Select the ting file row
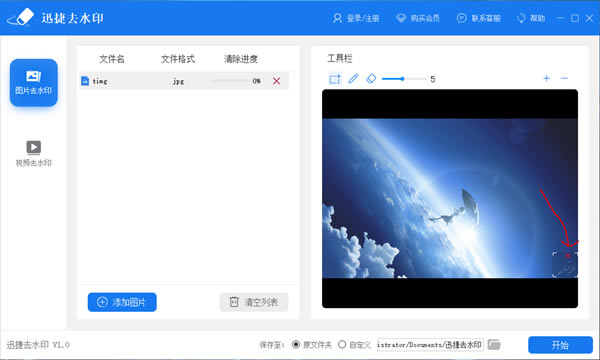The width and height of the screenshot is (600, 360). point(184,81)
